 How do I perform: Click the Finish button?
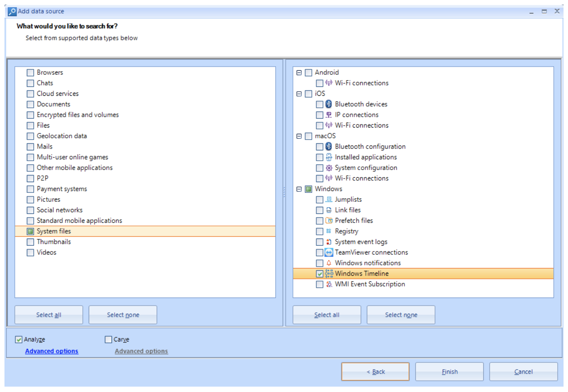[x=450, y=372]
